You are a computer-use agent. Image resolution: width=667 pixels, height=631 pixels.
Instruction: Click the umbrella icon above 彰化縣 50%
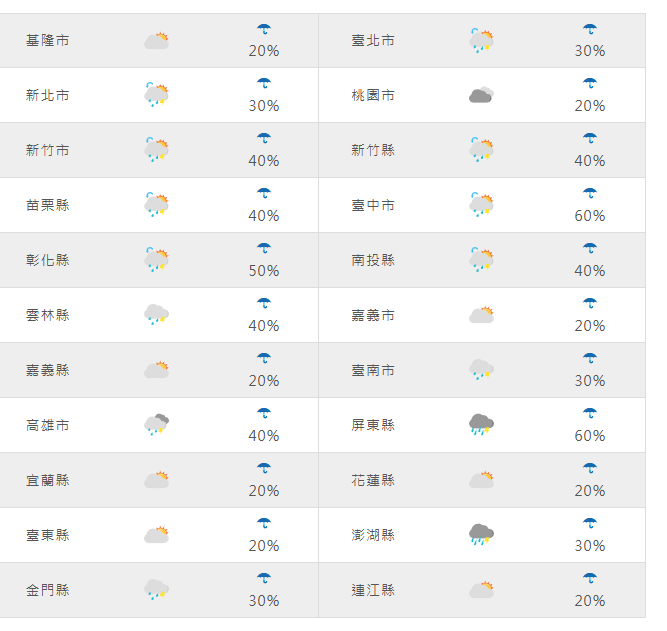264,248
